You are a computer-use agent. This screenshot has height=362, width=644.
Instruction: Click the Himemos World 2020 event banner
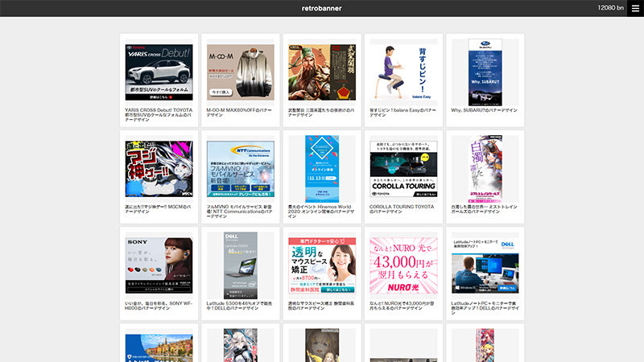pyautogui.click(x=322, y=169)
